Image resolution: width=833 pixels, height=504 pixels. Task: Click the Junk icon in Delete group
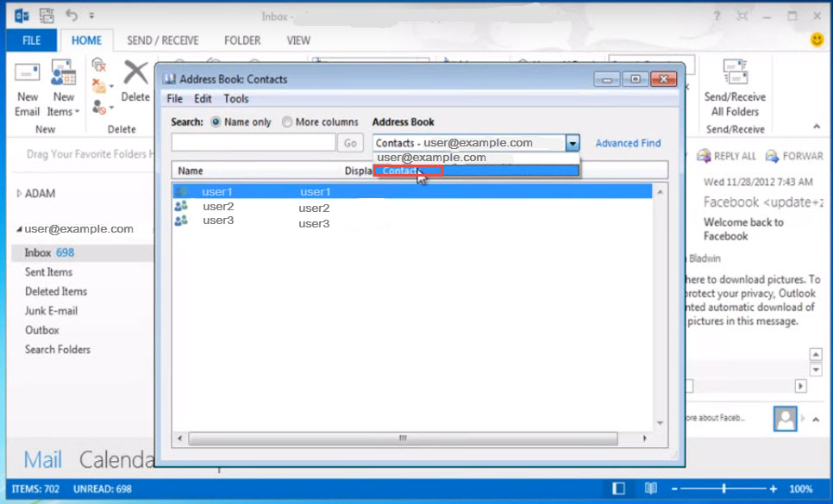point(99,107)
